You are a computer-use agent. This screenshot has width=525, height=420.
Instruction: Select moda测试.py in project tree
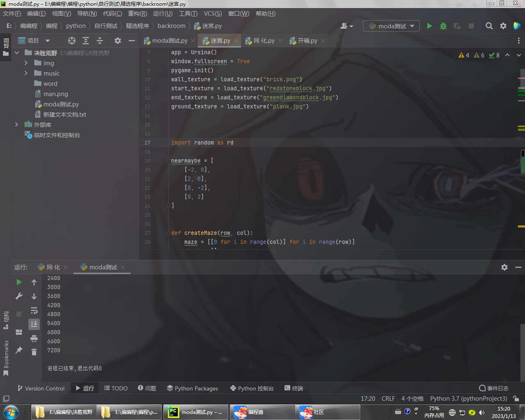tap(61, 104)
